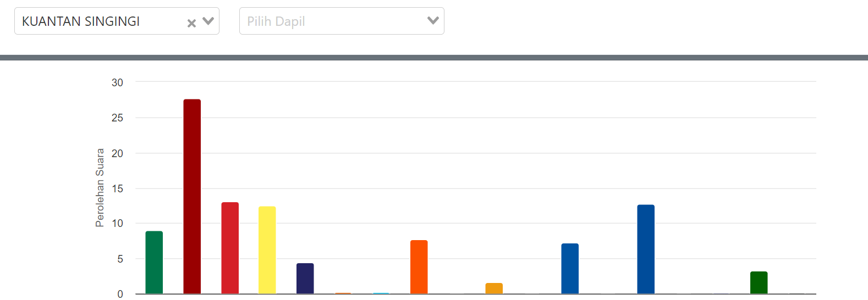
Task: Click the tall blue bar near twelve
Action: [x=646, y=249]
